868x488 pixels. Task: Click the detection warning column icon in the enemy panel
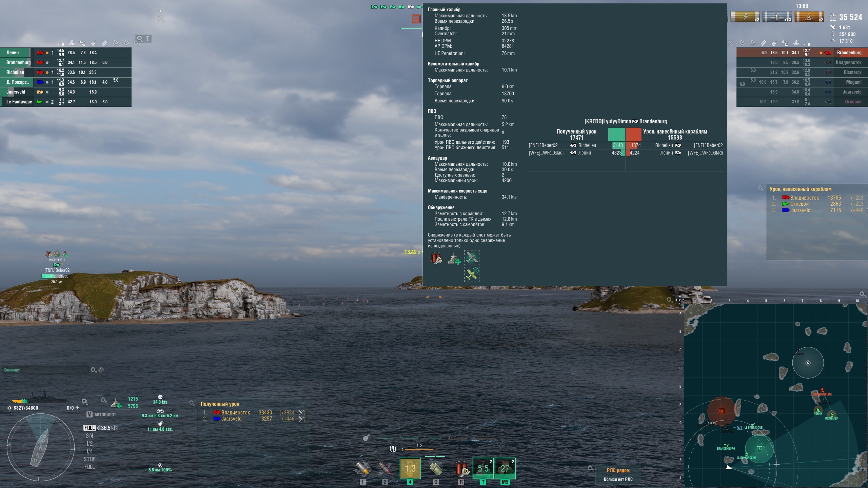[x=807, y=43]
